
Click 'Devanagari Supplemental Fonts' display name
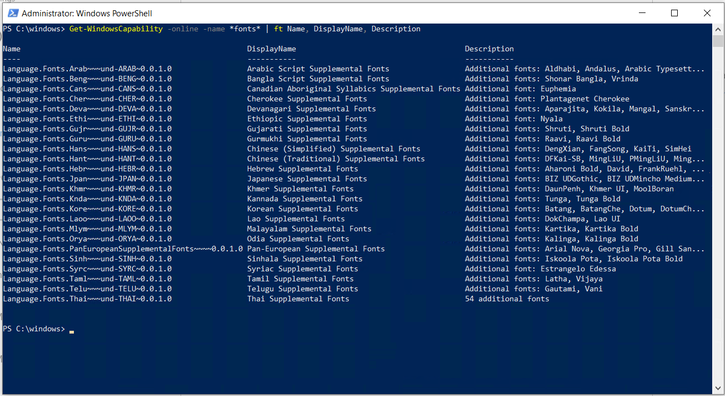coord(311,109)
